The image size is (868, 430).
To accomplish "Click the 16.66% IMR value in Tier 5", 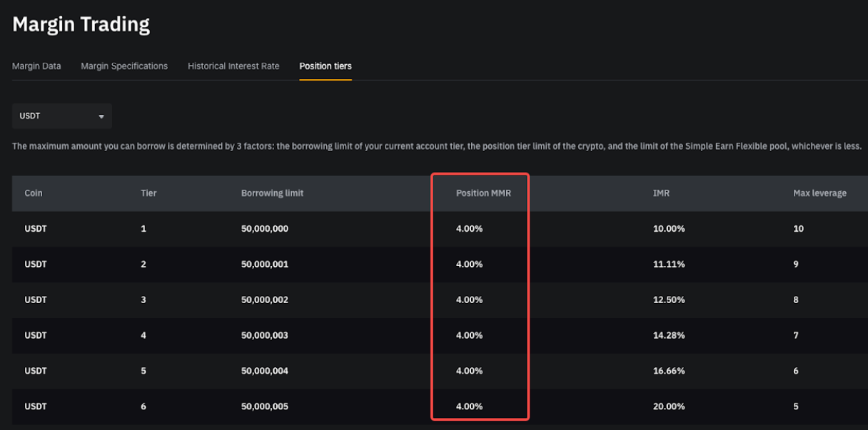I will pyautogui.click(x=669, y=372).
